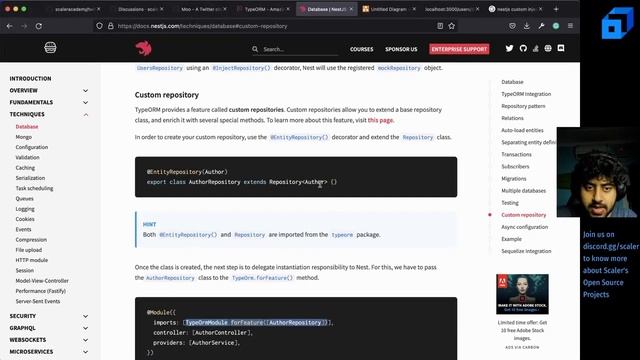The height and width of the screenshot is (360, 640).
Task: Open the Stack Overflow icon in header
Action: point(536,48)
